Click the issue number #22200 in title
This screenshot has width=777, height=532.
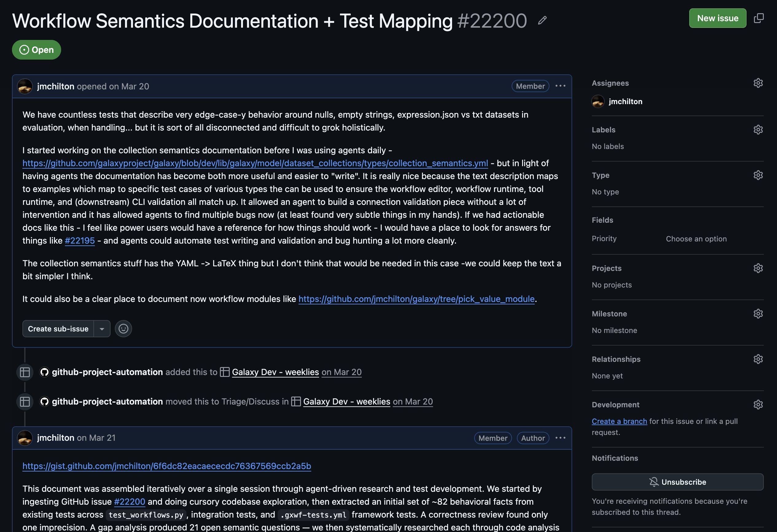[492, 21]
